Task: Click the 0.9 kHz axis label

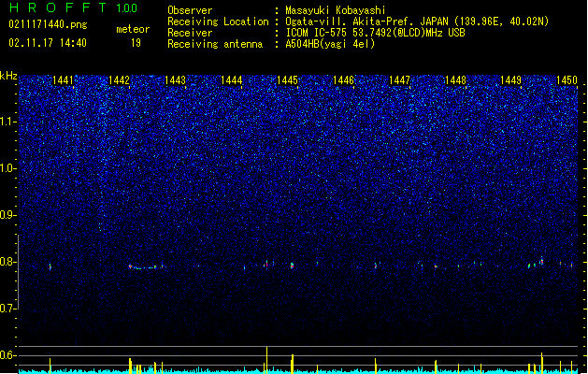Action: [x=7, y=215]
